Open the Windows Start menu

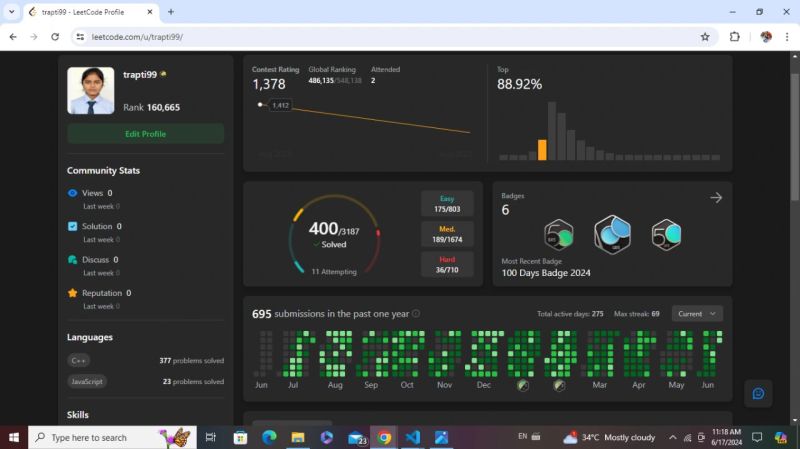pyautogui.click(x=14, y=437)
